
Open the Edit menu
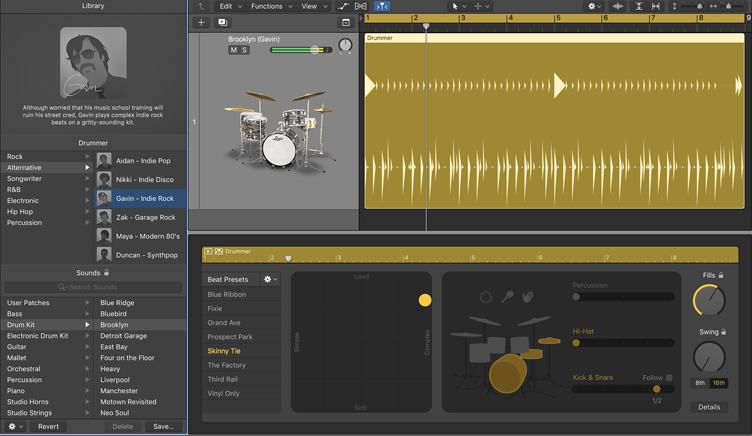230,6
